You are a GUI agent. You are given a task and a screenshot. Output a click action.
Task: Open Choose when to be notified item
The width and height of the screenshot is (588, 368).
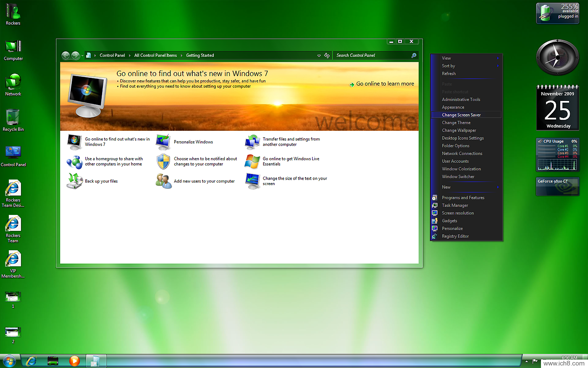(x=197, y=161)
